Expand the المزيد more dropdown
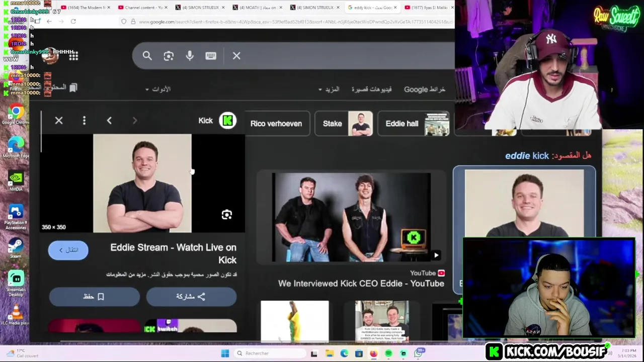Viewport: 644px width, 362px height. [x=329, y=89]
